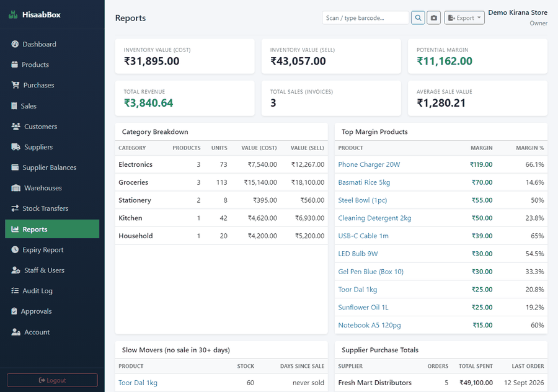
Task: Click the Staff & Users icon
Action: point(15,270)
